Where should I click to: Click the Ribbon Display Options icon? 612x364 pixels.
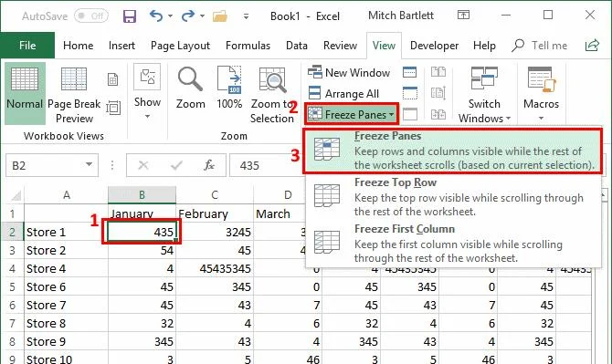(x=463, y=16)
